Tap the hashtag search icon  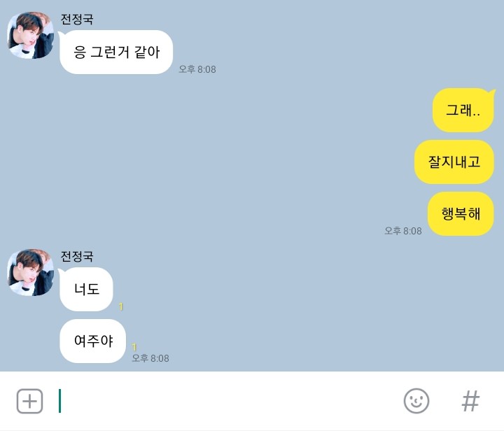click(x=470, y=401)
